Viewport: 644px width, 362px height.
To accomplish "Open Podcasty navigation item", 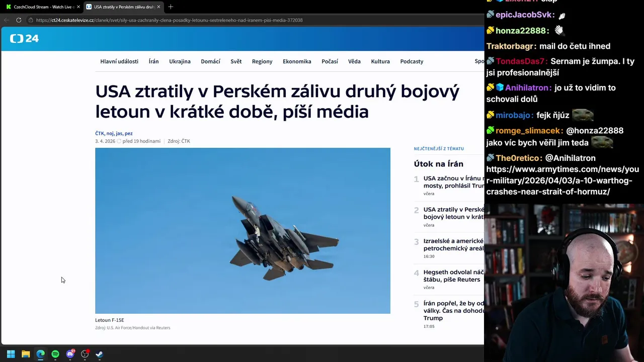I will click(412, 61).
